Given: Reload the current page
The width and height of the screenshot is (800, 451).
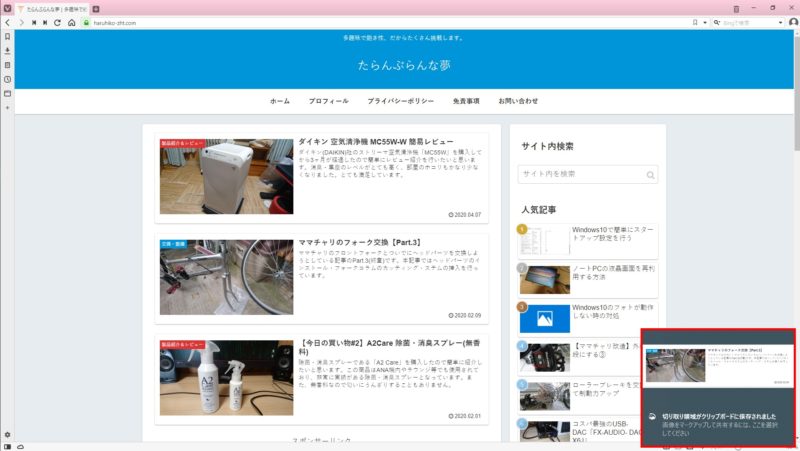Looking at the screenshot, I should tap(57, 22).
